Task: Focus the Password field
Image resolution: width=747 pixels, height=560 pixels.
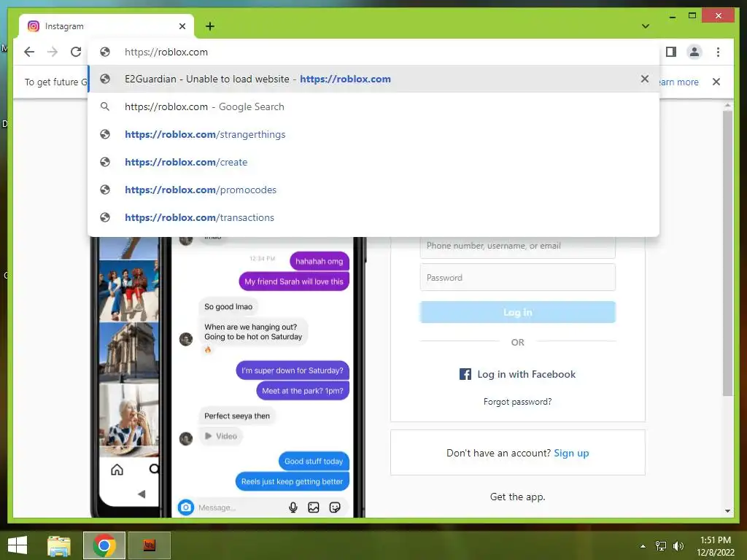Action: (x=517, y=277)
